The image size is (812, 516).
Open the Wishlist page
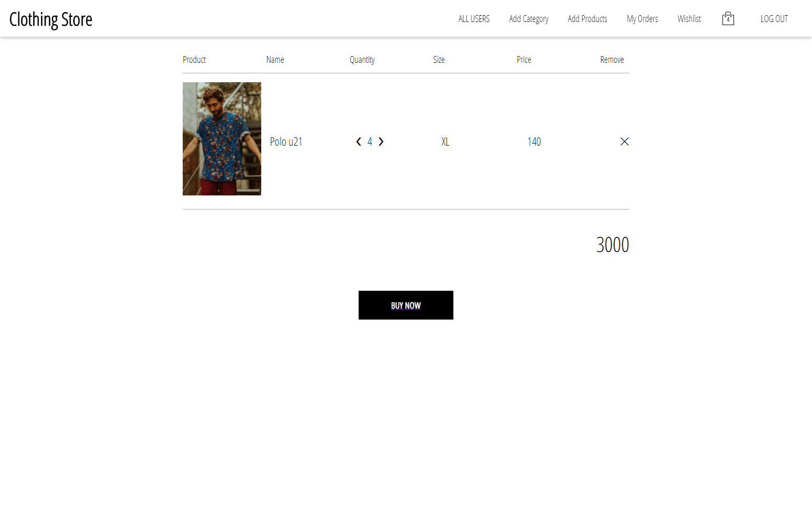[689, 19]
